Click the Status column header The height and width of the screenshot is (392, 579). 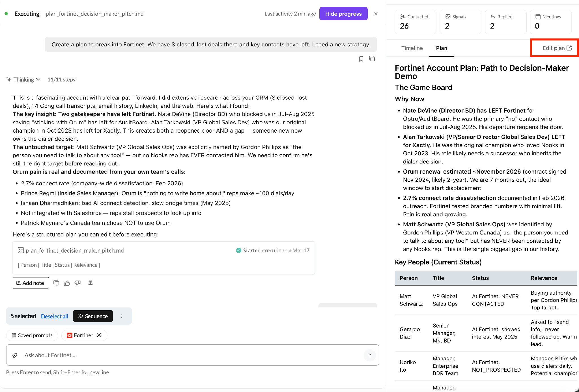480,278
